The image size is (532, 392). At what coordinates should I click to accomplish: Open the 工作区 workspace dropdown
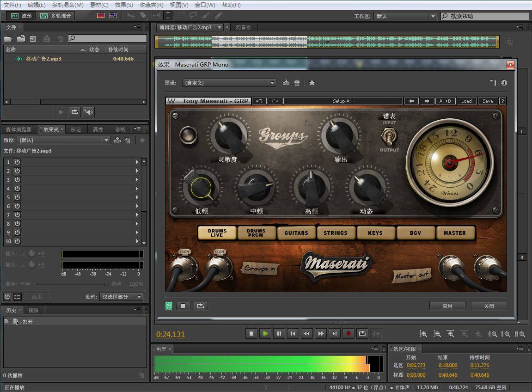tap(405, 16)
